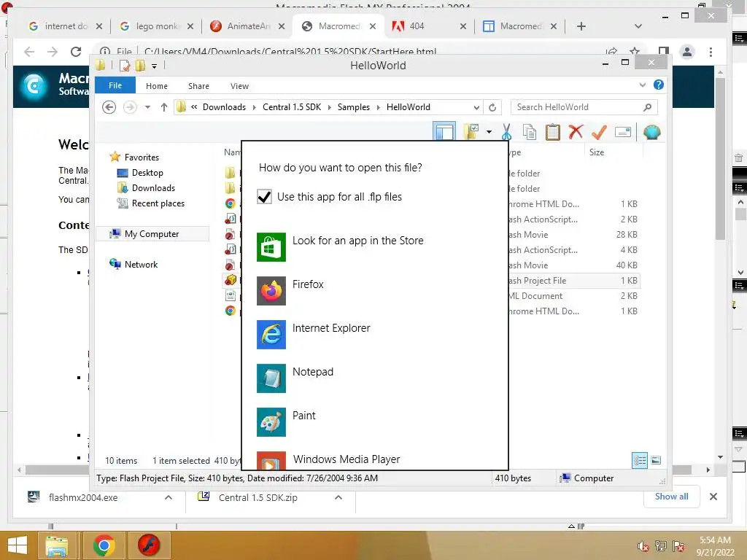Screen dimensions: 747x560
Task: Click the muted speaker tray icon
Action: tap(643, 545)
